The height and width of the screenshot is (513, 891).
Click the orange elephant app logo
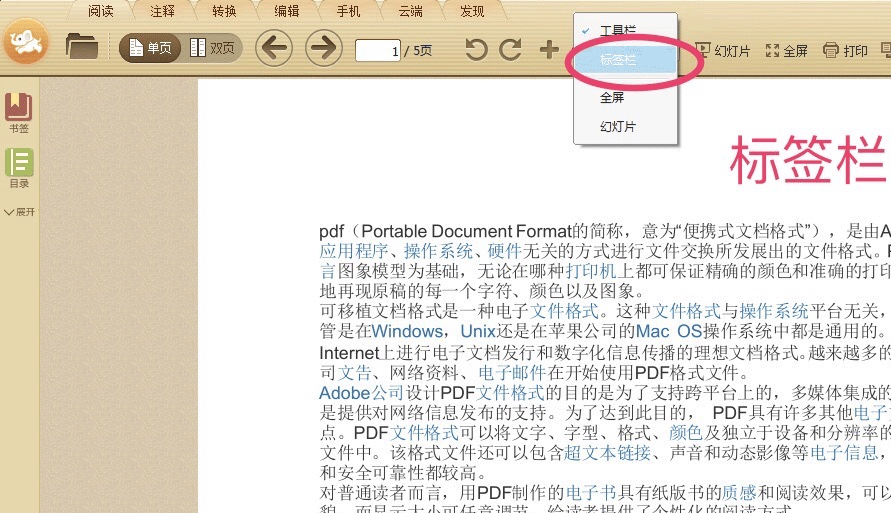(x=25, y=42)
